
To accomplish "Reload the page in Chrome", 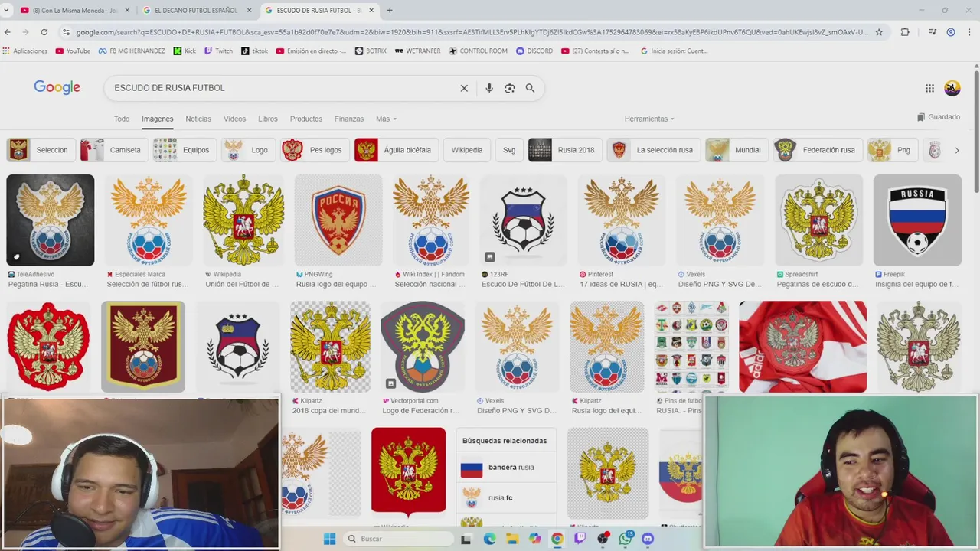I will [44, 32].
